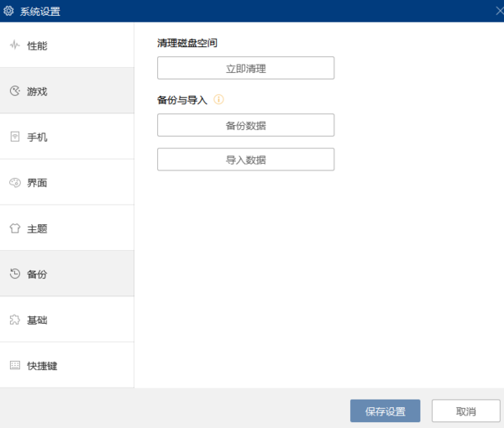Image resolution: width=504 pixels, height=428 pixels.
Task: Click the 系统设置 title text
Action: point(40,12)
